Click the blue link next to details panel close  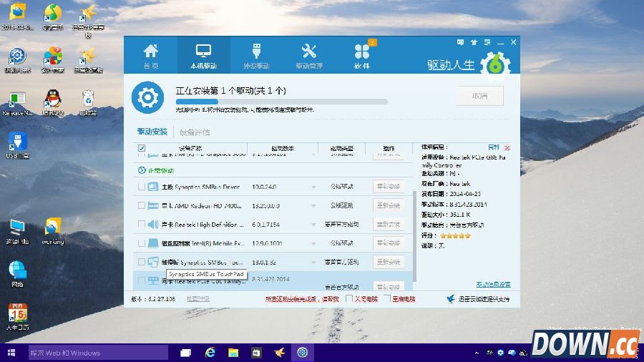[493, 147]
